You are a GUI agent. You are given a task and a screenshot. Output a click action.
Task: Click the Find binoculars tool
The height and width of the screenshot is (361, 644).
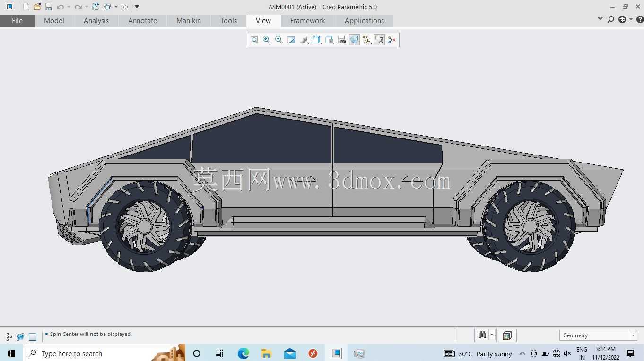point(482,335)
